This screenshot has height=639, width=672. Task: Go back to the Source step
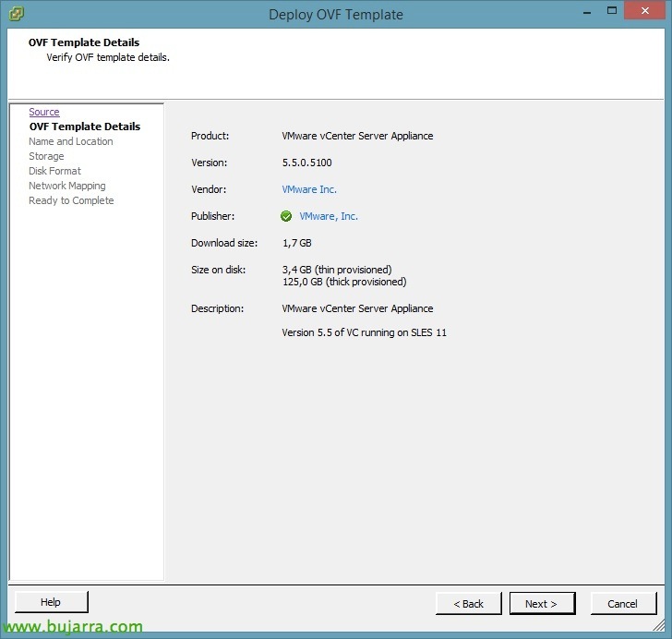click(x=44, y=112)
